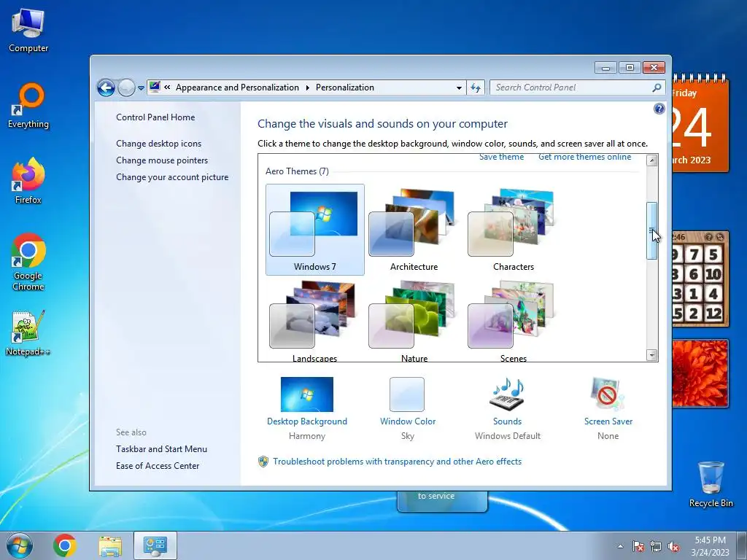This screenshot has height=560, width=747.
Task: Select the Windows 7 theme
Action: pyautogui.click(x=315, y=230)
